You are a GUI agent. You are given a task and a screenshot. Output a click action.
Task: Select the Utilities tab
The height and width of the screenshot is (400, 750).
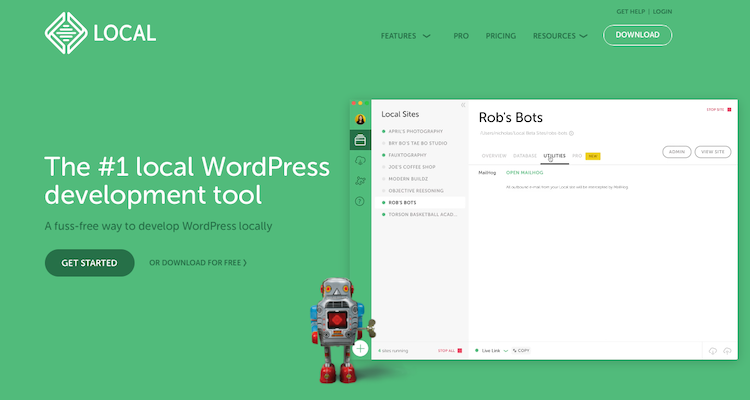[x=554, y=156]
